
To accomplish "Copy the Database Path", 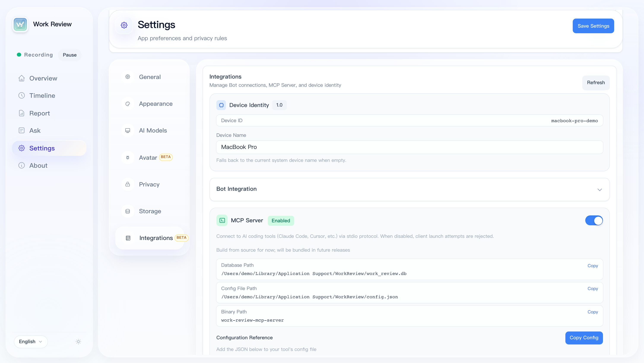I will 593,266.
